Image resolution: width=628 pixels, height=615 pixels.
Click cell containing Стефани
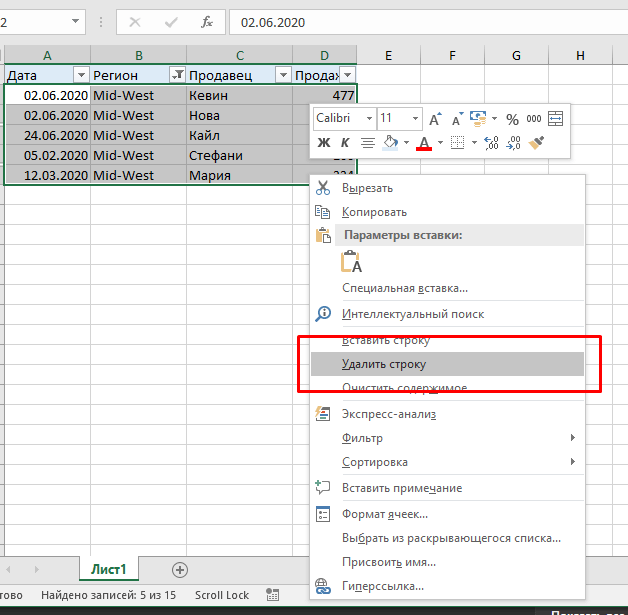pos(239,155)
